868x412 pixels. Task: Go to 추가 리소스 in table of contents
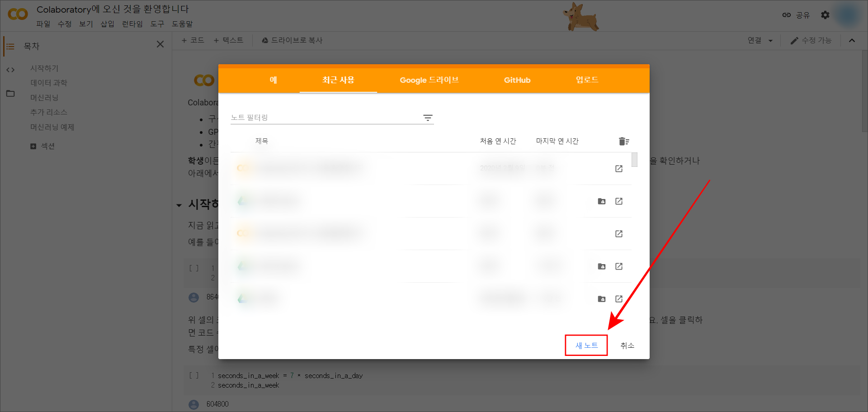point(49,112)
